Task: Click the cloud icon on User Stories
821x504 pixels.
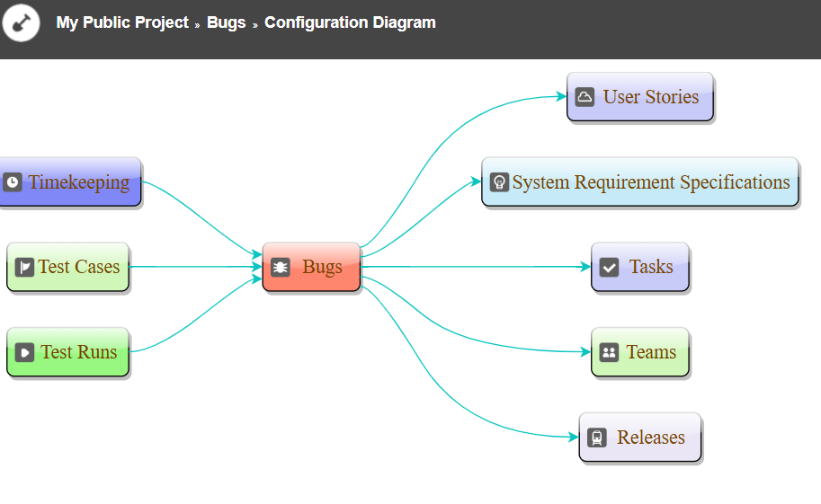Action: pos(585,97)
